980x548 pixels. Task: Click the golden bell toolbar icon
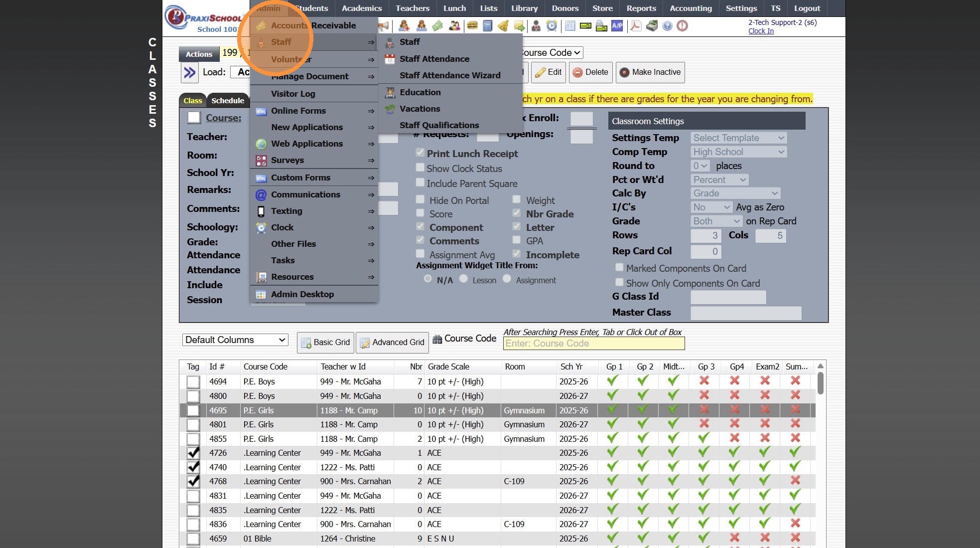click(503, 26)
